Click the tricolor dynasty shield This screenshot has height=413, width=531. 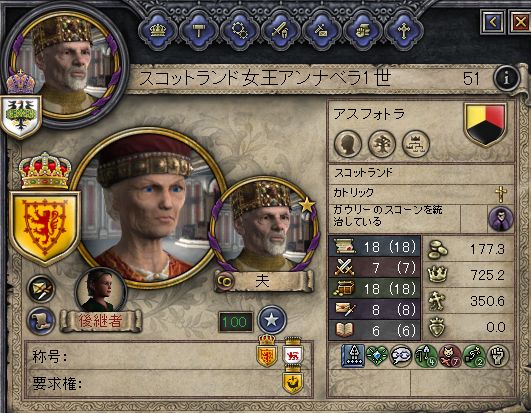(x=486, y=124)
